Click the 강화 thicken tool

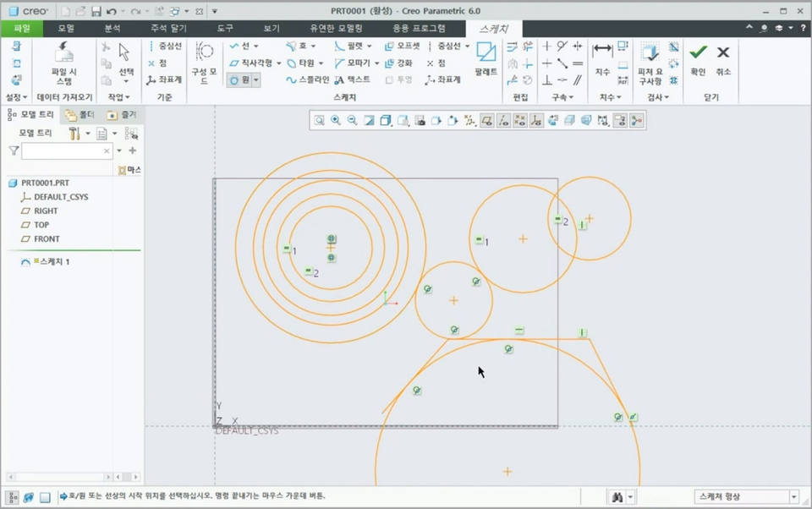pyautogui.click(x=398, y=63)
